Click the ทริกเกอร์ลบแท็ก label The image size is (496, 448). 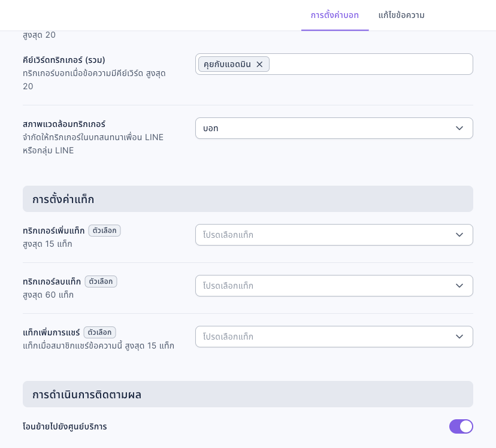pos(52,281)
